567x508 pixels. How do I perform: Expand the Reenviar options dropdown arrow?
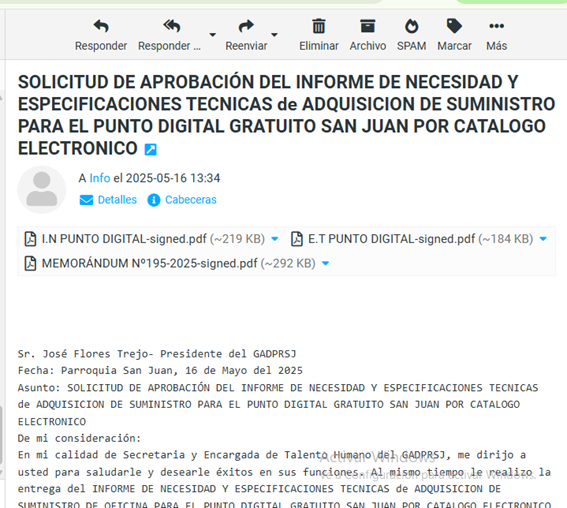tap(274, 35)
